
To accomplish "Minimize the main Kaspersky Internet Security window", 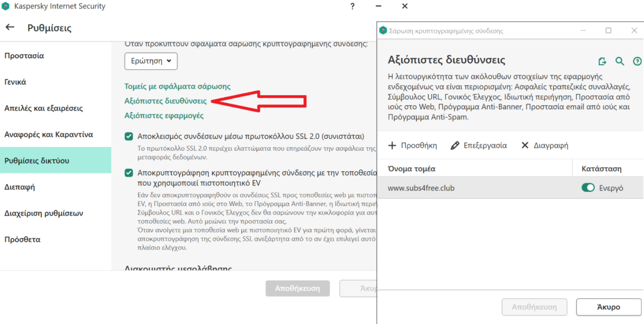I will (x=378, y=6).
